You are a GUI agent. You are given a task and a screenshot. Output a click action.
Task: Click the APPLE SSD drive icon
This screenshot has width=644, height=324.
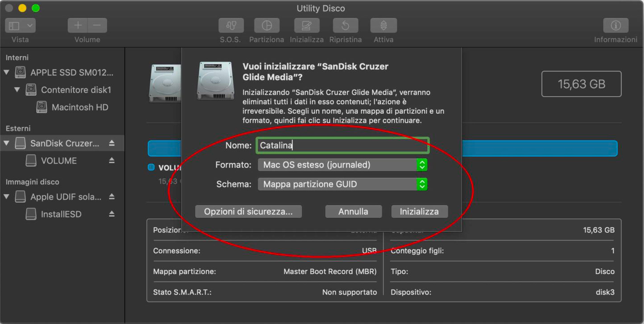tap(20, 72)
